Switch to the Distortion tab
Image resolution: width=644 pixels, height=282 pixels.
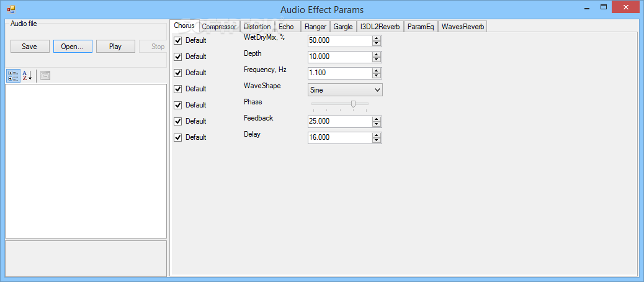point(257,27)
